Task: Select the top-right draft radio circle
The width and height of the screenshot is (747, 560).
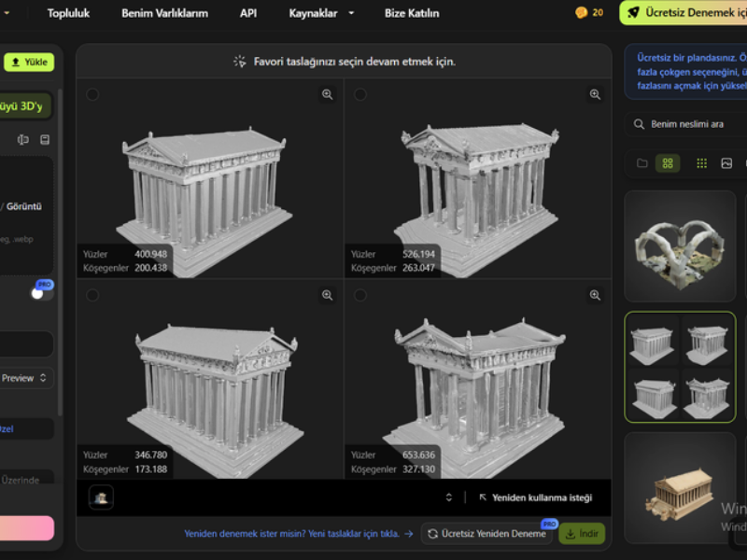Action: (360, 94)
